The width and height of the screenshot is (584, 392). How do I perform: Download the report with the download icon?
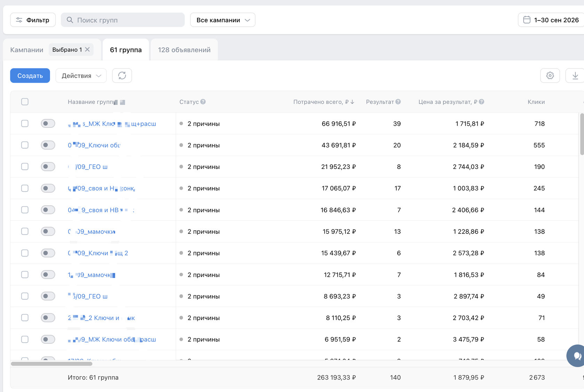click(x=575, y=75)
